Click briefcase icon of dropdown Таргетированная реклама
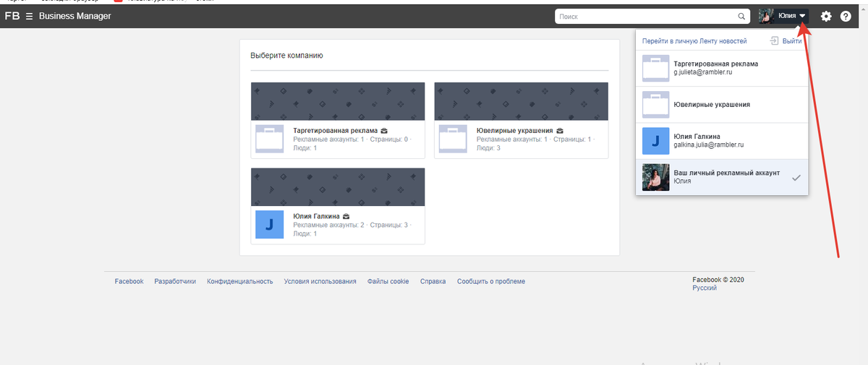The image size is (868, 365). pos(656,69)
